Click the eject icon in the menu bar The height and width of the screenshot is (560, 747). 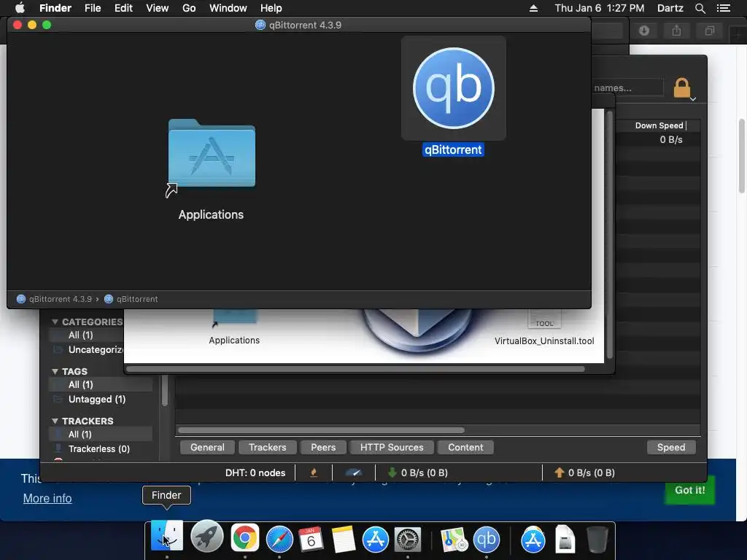[533, 8]
